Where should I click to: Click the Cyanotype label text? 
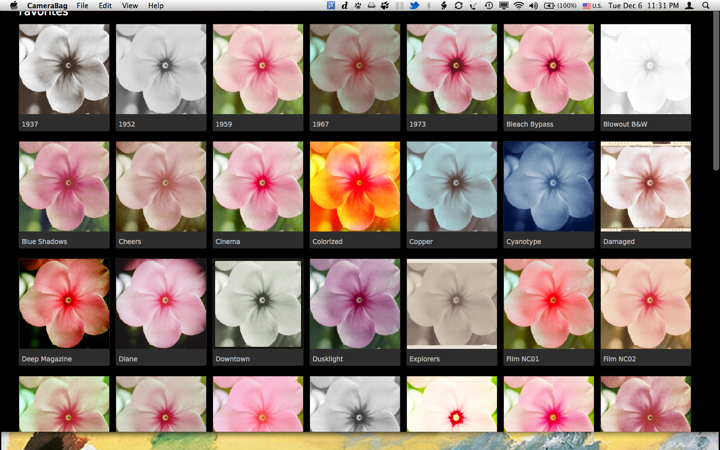523,242
